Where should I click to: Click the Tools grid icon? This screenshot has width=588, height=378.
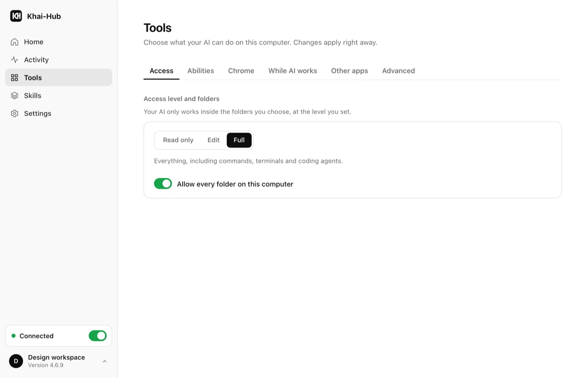point(15,78)
